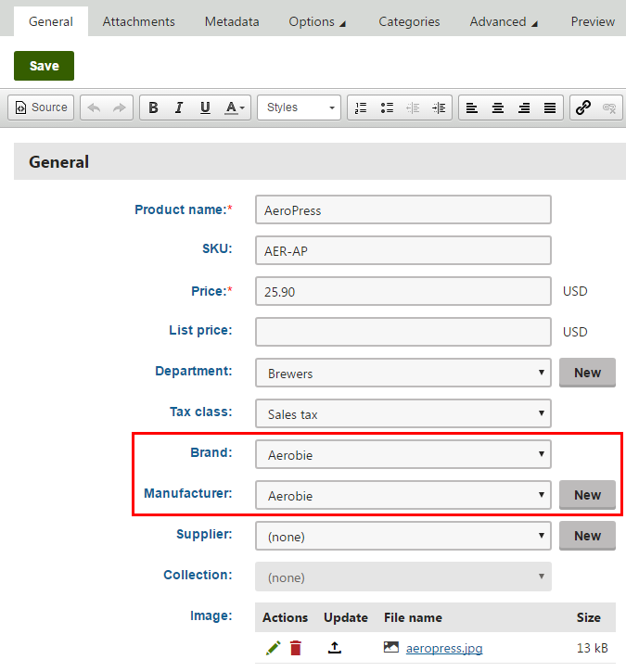Align text left
This screenshot has height=672, width=626.
pyautogui.click(x=472, y=108)
